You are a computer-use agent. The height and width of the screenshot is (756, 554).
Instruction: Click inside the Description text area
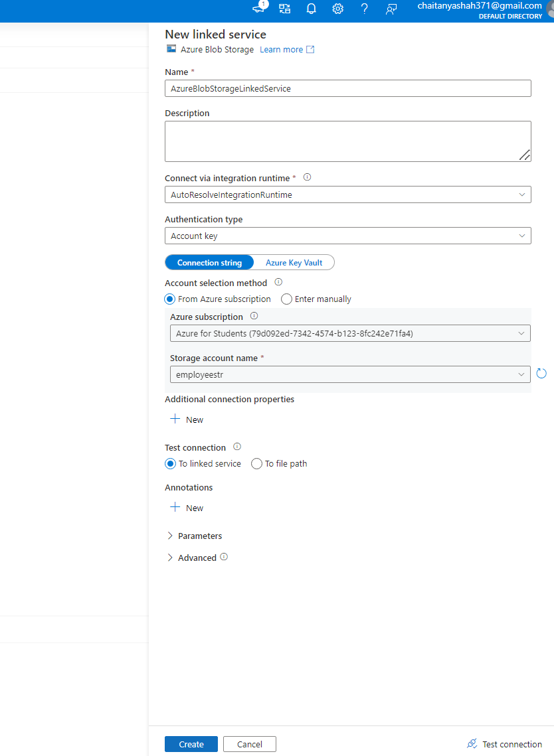click(x=348, y=141)
